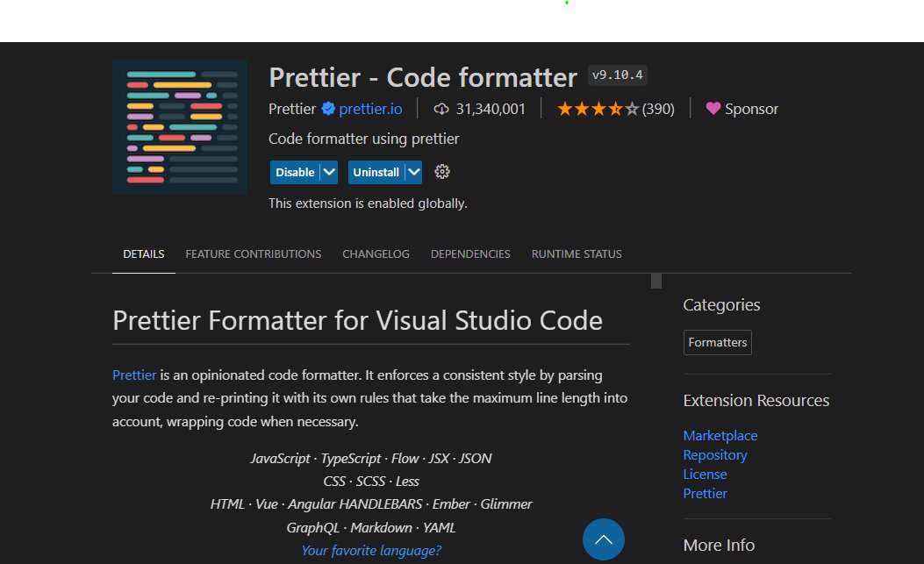Click 'This extension is enabled globally.' text
Screen dimensions: 924x564
pos(368,203)
